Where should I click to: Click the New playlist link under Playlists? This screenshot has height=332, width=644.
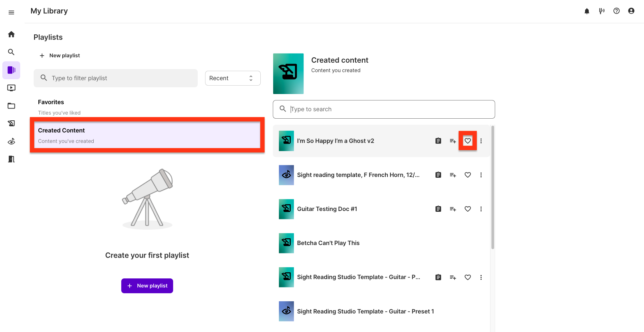[60, 56]
